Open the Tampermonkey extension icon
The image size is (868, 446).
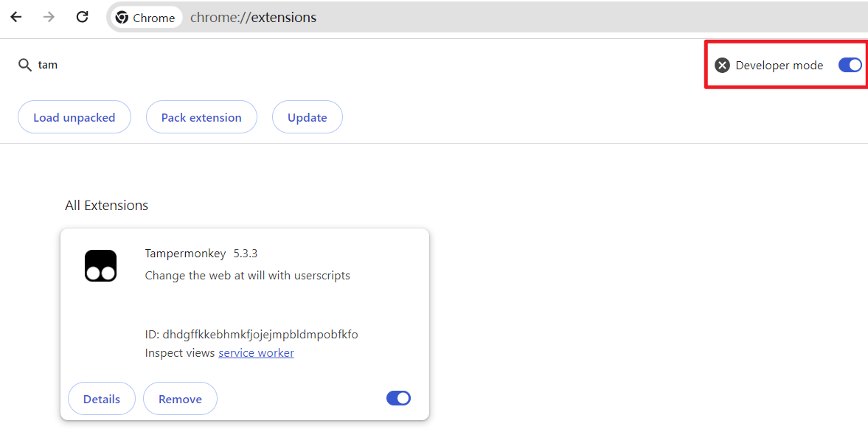tap(101, 265)
